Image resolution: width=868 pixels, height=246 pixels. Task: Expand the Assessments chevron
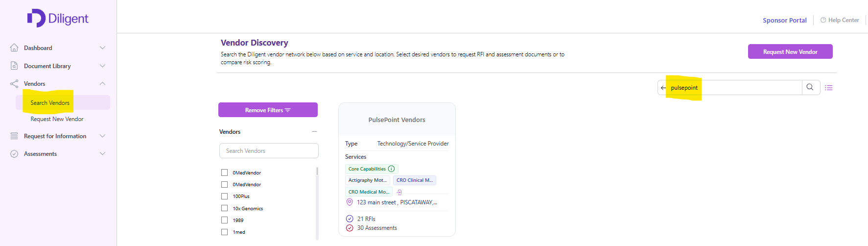(x=102, y=154)
